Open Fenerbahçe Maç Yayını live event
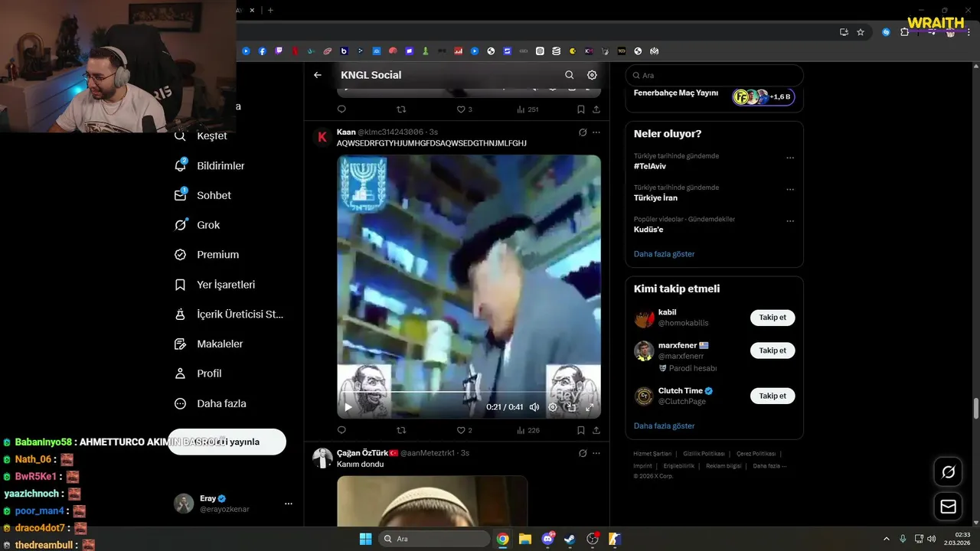 point(714,96)
